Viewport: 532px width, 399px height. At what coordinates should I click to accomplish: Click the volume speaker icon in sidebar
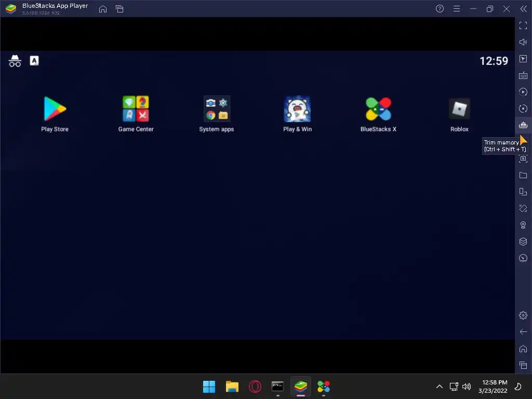tap(523, 42)
